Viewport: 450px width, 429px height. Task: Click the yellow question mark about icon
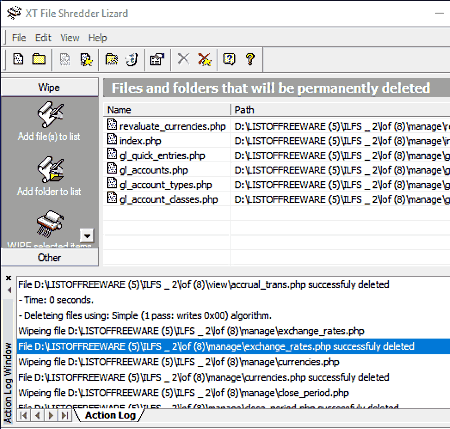[x=250, y=59]
